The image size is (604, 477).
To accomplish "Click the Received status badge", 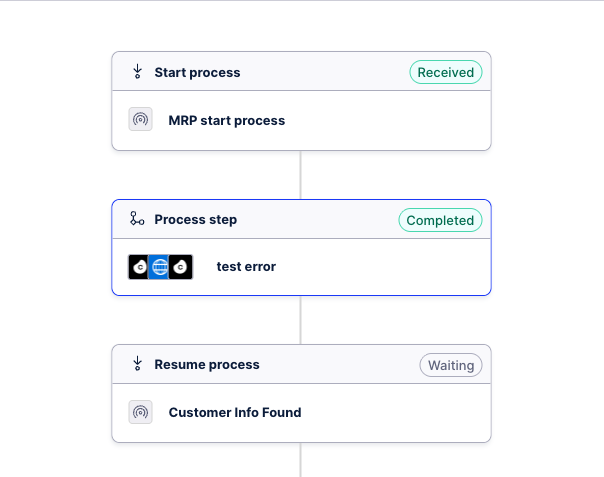I will 446,72.
